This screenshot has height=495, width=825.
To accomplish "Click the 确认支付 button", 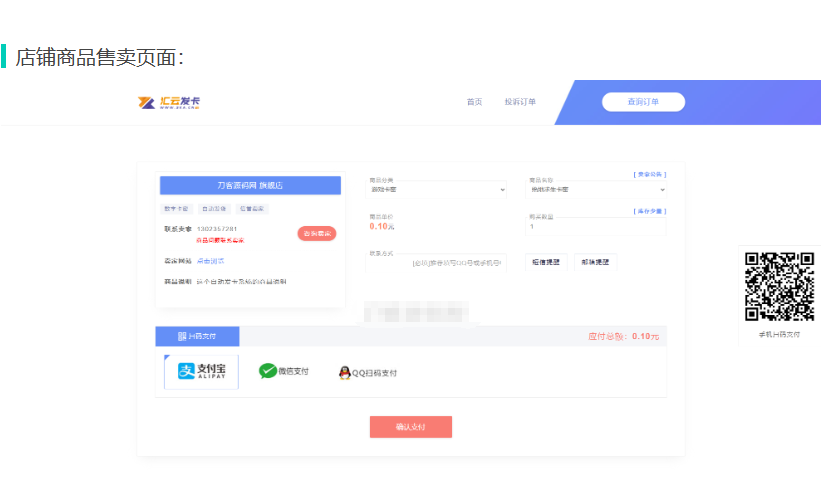I will point(411,427).
